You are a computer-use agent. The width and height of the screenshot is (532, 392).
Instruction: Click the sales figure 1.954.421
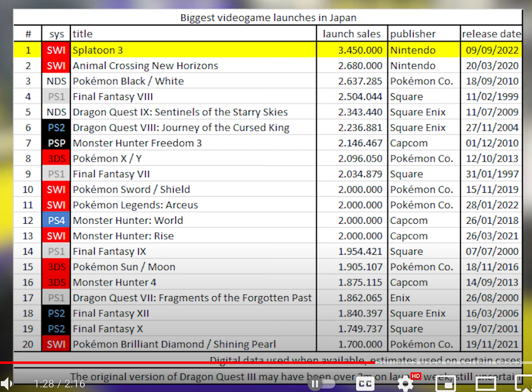tap(360, 252)
